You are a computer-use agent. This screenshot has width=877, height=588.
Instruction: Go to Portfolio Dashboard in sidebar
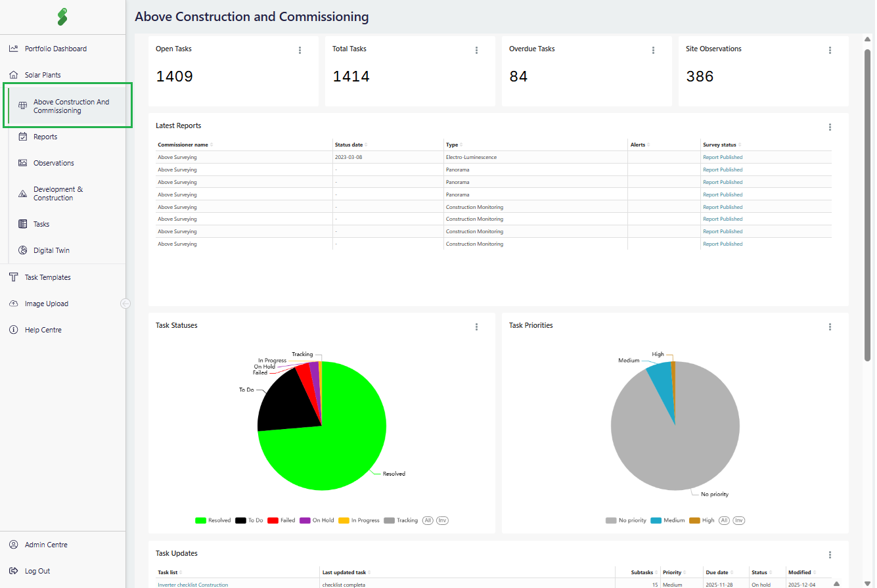(55, 49)
